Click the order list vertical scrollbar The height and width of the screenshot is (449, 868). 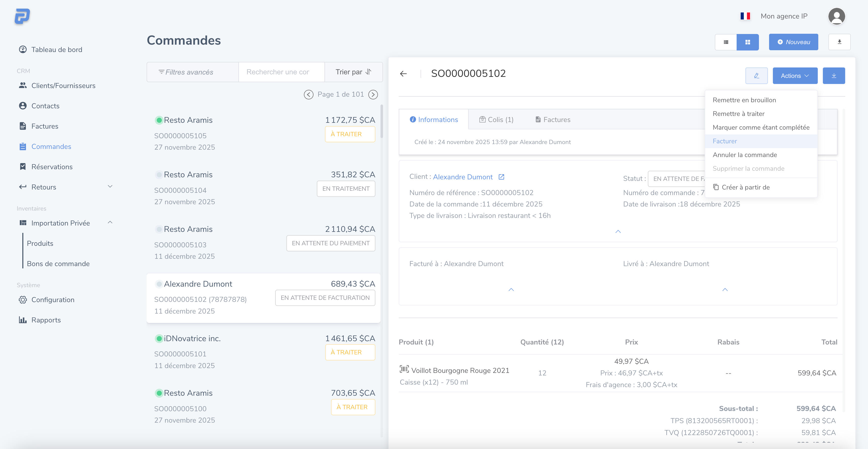click(x=381, y=121)
